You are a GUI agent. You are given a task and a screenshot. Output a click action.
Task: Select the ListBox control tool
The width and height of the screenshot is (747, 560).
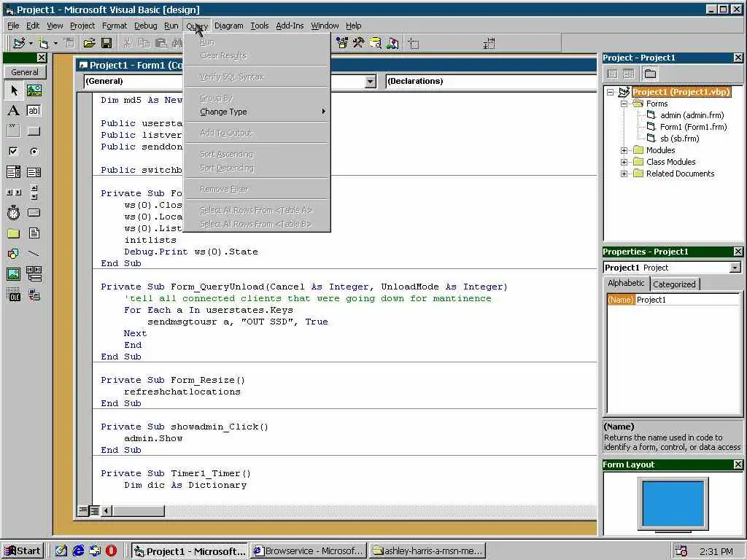(x=34, y=172)
